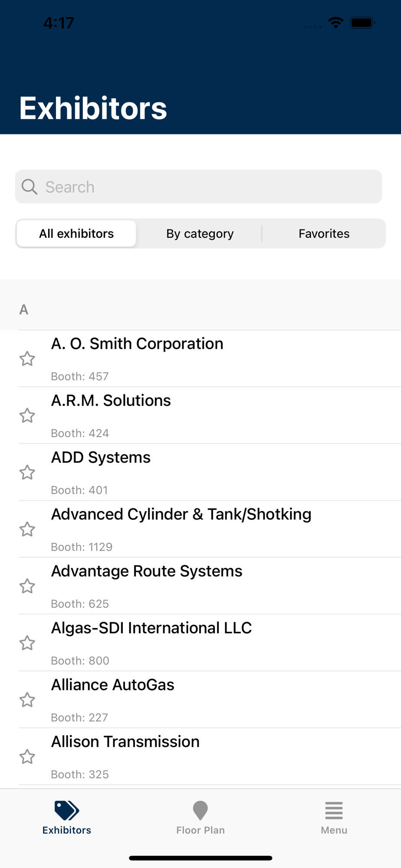View Allison Transmission exhibitor row
Image resolution: width=401 pixels, height=868 pixels.
pyautogui.click(x=210, y=756)
